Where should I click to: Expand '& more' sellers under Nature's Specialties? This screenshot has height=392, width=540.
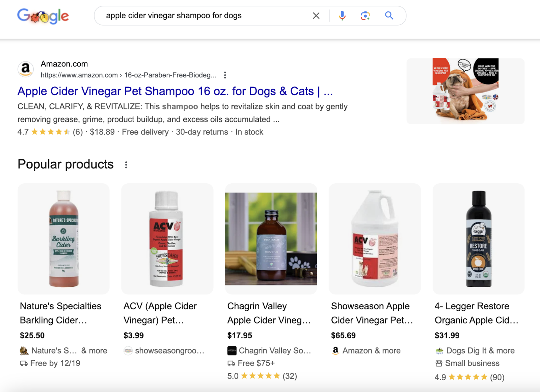[x=95, y=351]
